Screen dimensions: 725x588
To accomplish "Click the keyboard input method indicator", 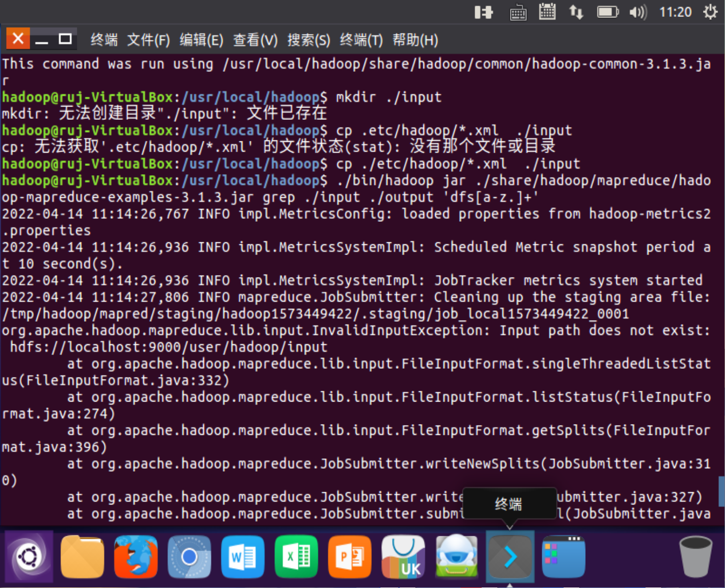I will pyautogui.click(x=517, y=12).
